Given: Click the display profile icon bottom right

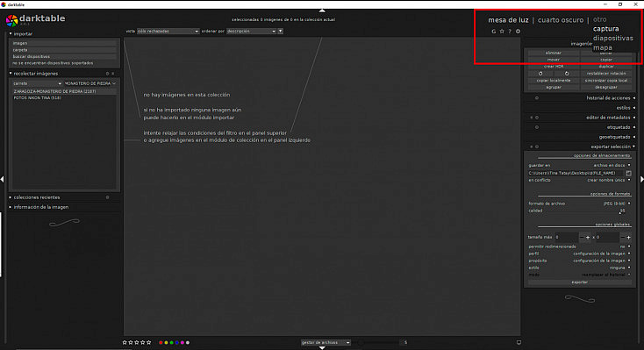Looking at the screenshot, I should click(519, 342).
